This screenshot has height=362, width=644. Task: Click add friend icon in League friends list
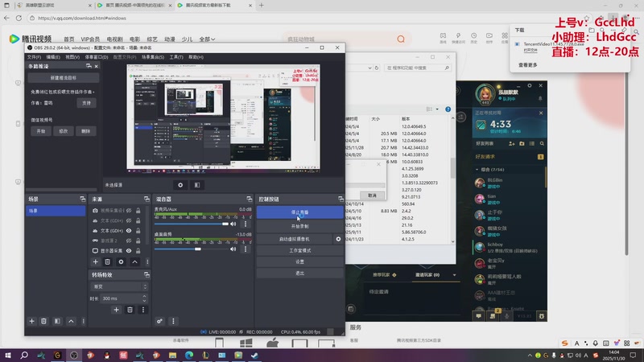512,144
